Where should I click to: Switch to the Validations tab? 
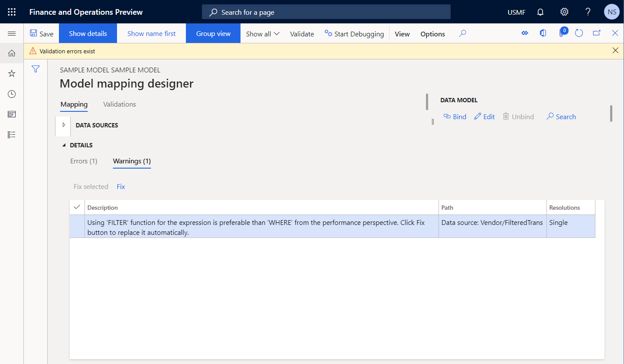[119, 104]
